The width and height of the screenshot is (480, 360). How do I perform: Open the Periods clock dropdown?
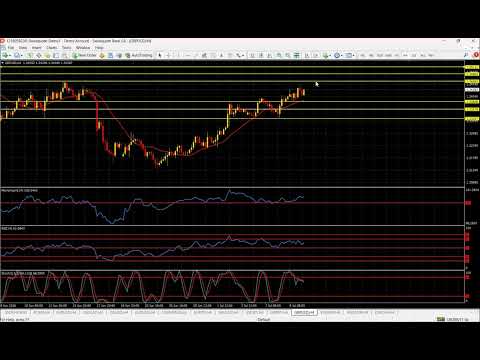pyautogui.click(x=338, y=55)
